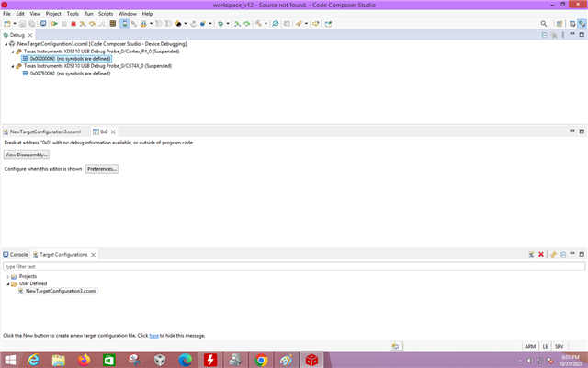The height and width of the screenshot is (368, 588).
Task: Close the Target Configurations tab
Action: point(93,255)
